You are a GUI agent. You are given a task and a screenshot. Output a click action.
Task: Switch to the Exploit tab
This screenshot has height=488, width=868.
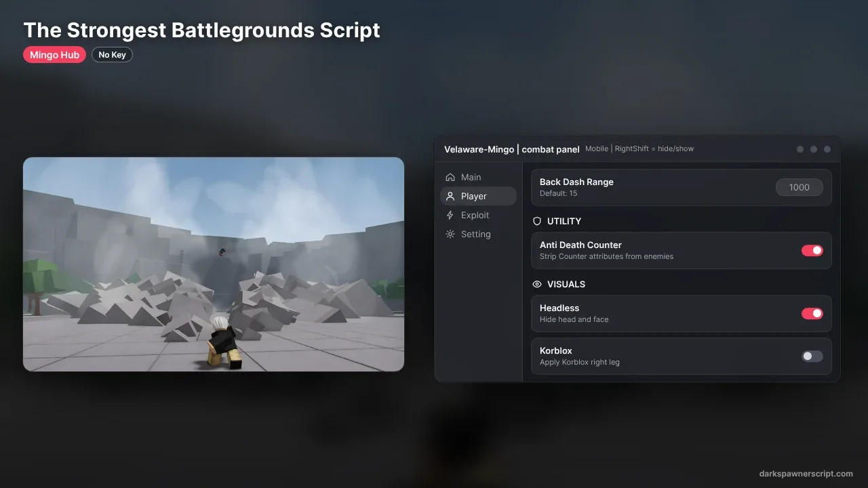point(478,215)
